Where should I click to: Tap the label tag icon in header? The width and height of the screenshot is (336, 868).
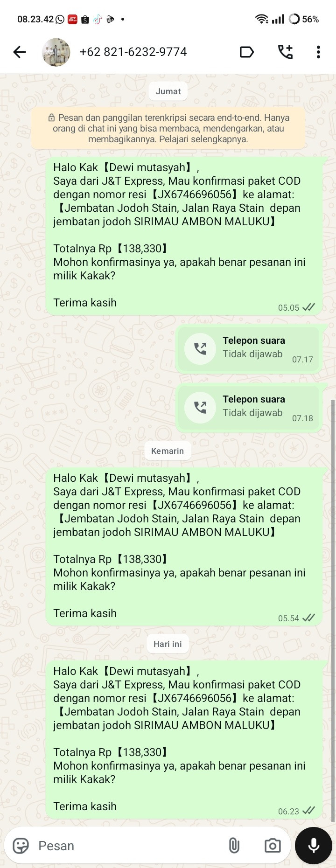tap(246, 52)
